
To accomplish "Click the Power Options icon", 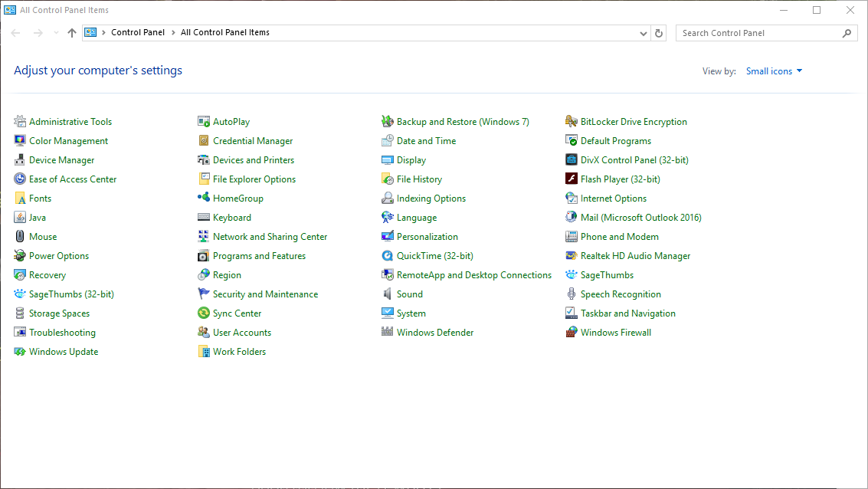I will click(x=20, y=256).
